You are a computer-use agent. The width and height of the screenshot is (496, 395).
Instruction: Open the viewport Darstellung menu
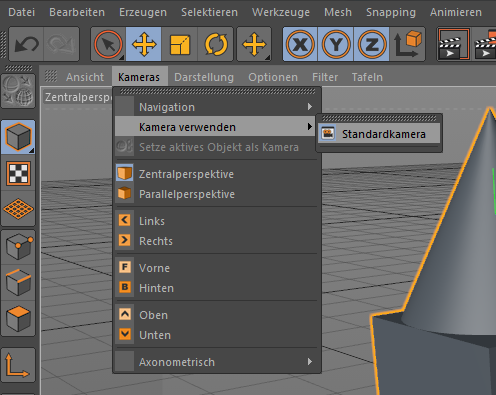(x=204, y=77)
